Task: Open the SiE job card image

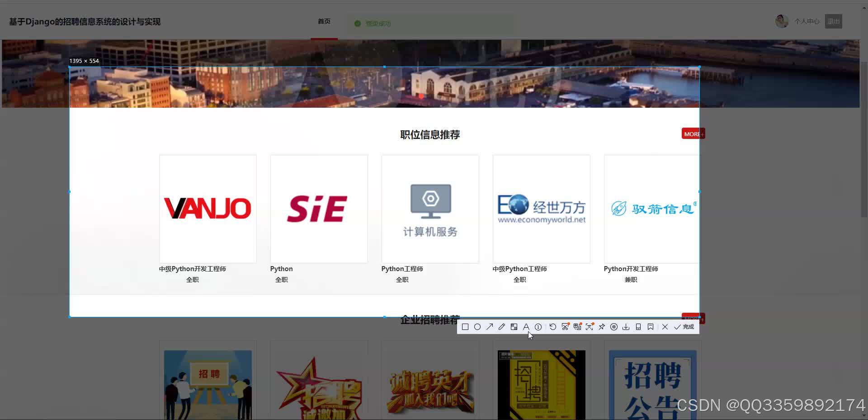Action: tap(319, 209)
